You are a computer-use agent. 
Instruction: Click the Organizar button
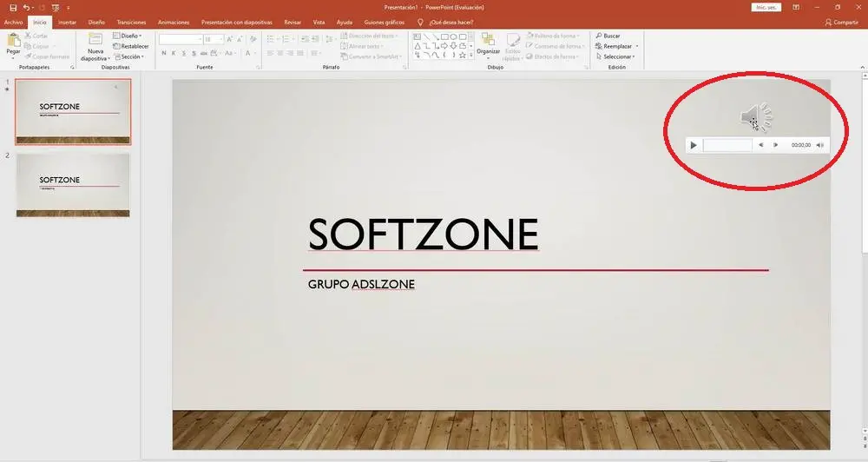[x=488, y=45]
